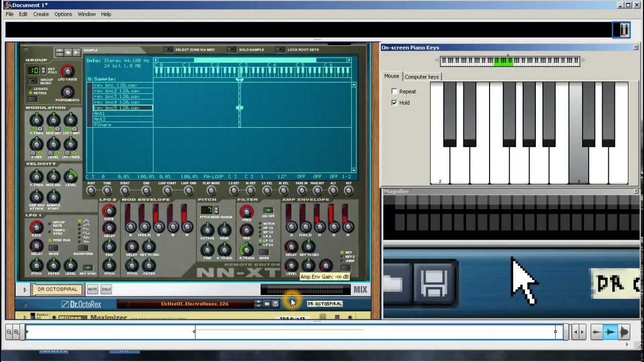
Task: Expand the Dr.OctoRex device fold triangle
Action: [x=25, y=304]
